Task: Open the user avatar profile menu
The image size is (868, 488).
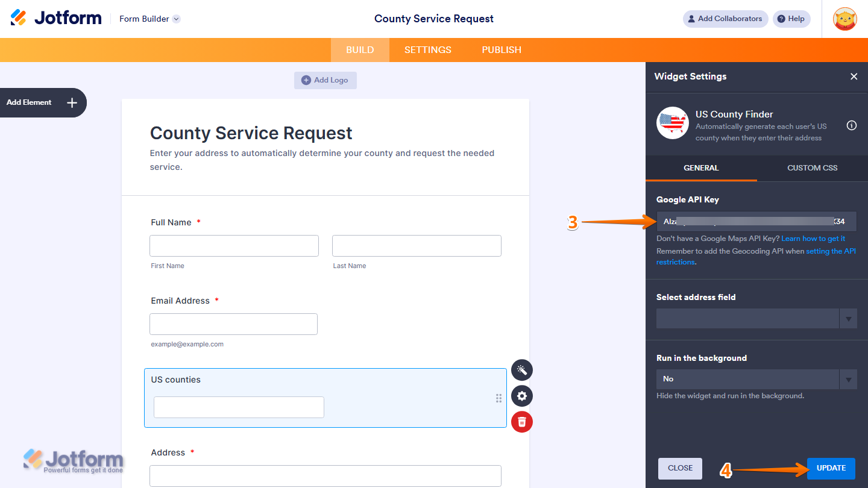Action: [844, 19]
